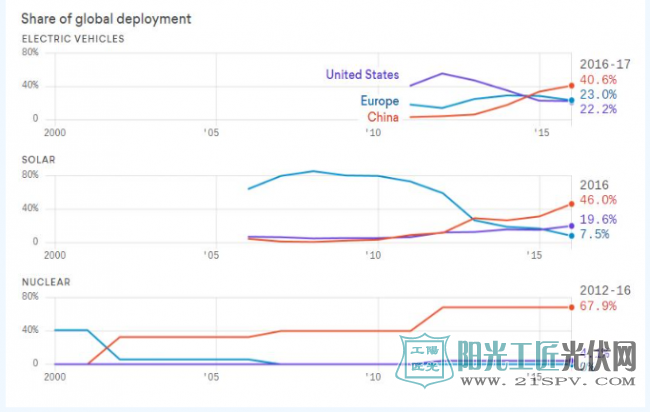Image resolution: width=650 pixels, height=412 pixels.
Task: Select the 'China' line label
Action: tap(384, 117)
